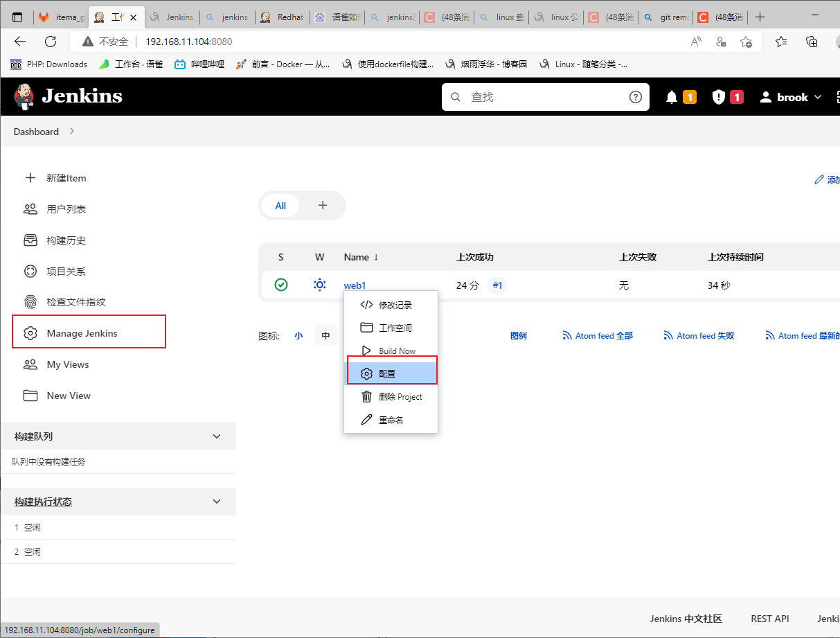Sort jobs by Name column
This screenshot has width=840, height=638.
[361, 257]
